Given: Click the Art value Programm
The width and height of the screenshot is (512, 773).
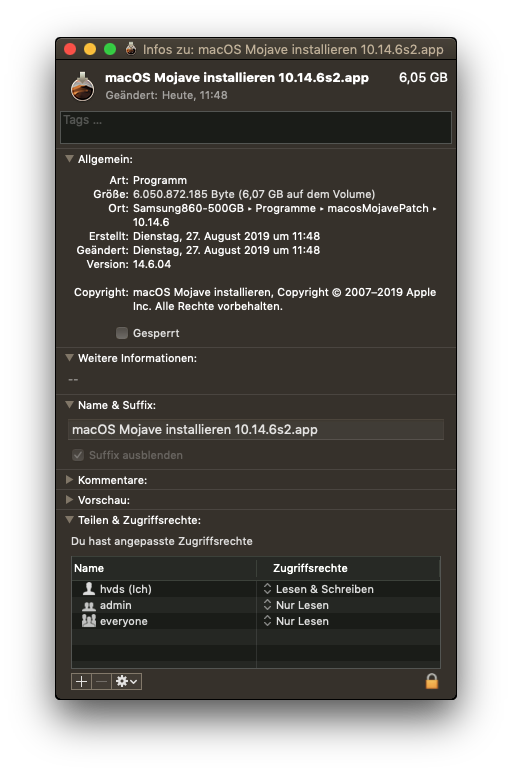Looking at the screenshot, I should 160,180.
